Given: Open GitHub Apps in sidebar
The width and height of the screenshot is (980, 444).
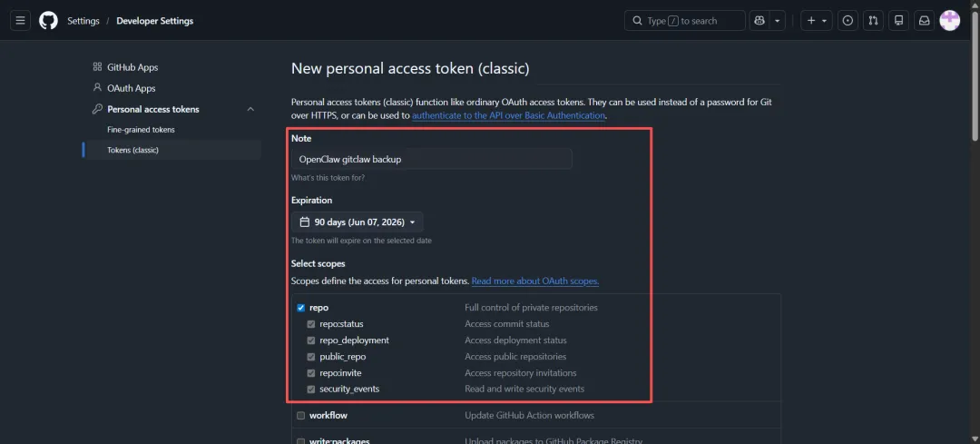Looking at the screenshot, I should [x=132, y=67].
